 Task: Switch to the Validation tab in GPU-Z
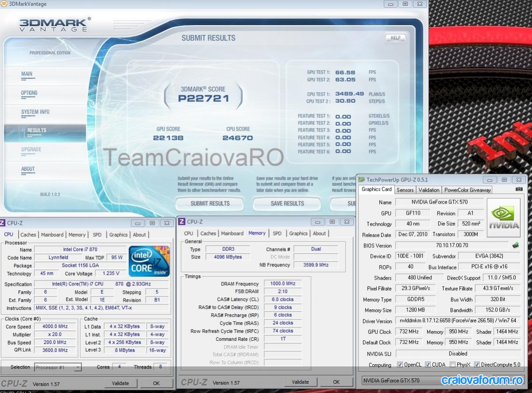[x=429, y=190]
